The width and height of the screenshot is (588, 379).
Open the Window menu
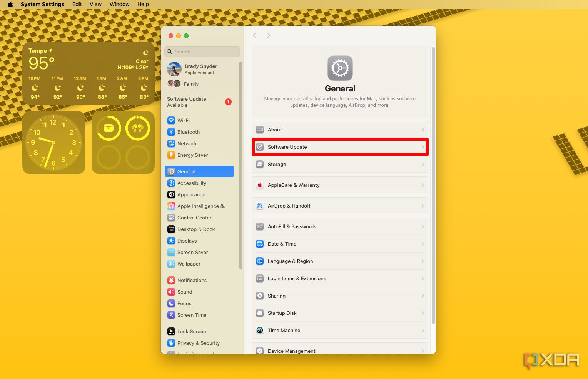tap(119, 4)
